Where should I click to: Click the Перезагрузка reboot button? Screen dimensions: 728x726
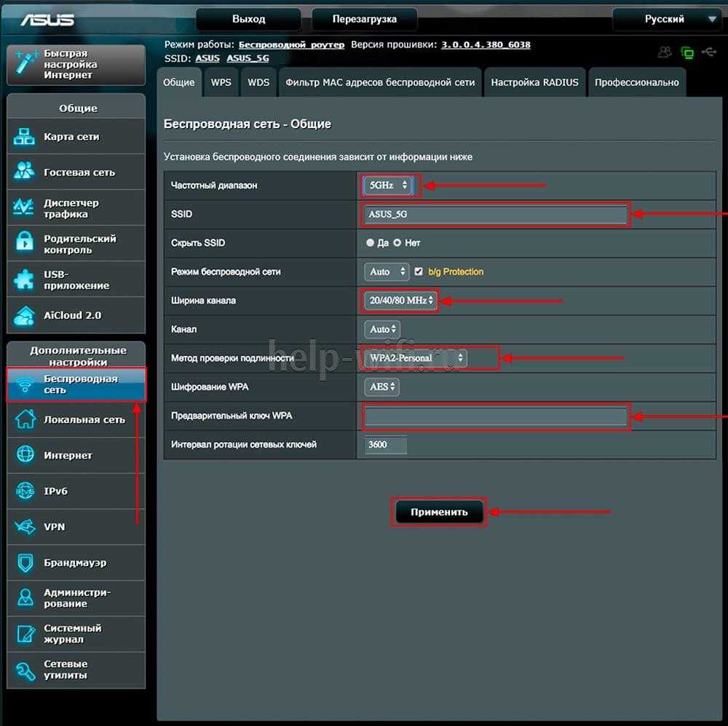click(364, 19)
